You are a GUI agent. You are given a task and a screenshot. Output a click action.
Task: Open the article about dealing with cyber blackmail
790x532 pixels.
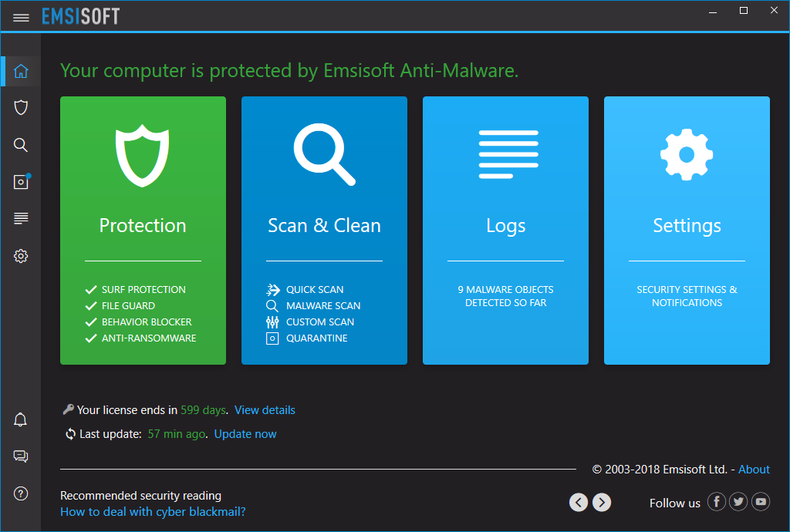tap(153, 511)
